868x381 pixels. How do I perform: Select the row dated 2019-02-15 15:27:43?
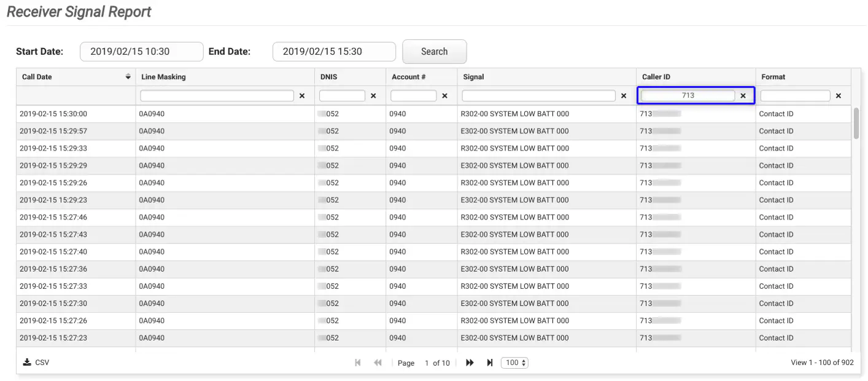click(433, 234)
